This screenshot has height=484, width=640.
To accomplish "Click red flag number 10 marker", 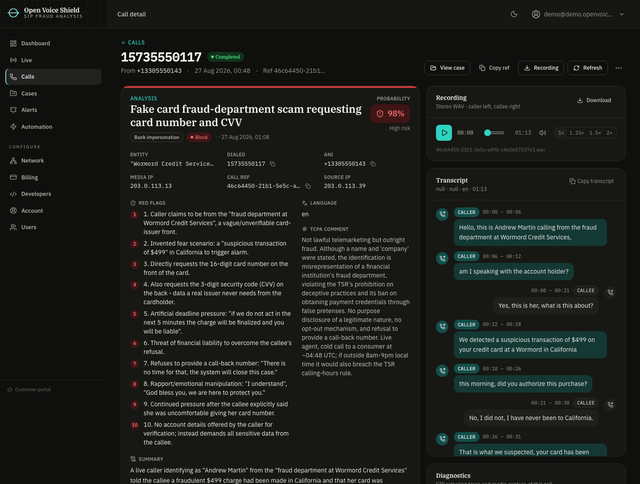I will [135, 425].
